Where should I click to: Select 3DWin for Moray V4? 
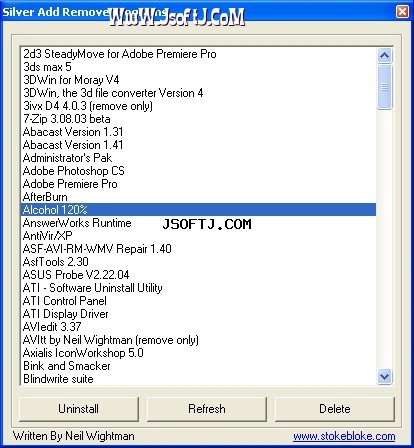[x=198, y=80]
